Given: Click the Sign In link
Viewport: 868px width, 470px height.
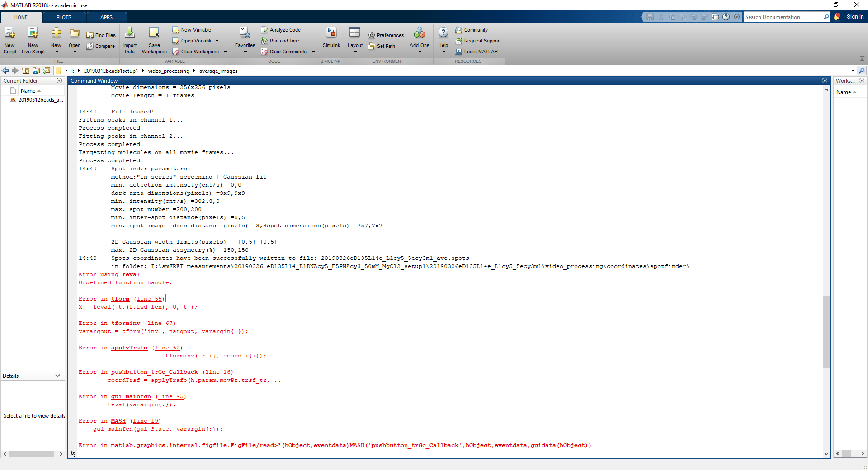Looking at the screenshot, I should [854, 17].
